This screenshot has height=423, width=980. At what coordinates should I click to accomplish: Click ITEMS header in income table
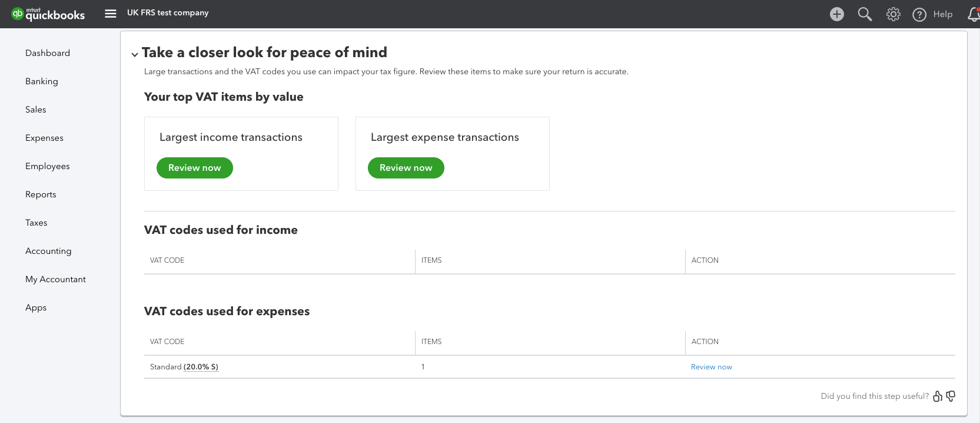(x=431, y=260)
